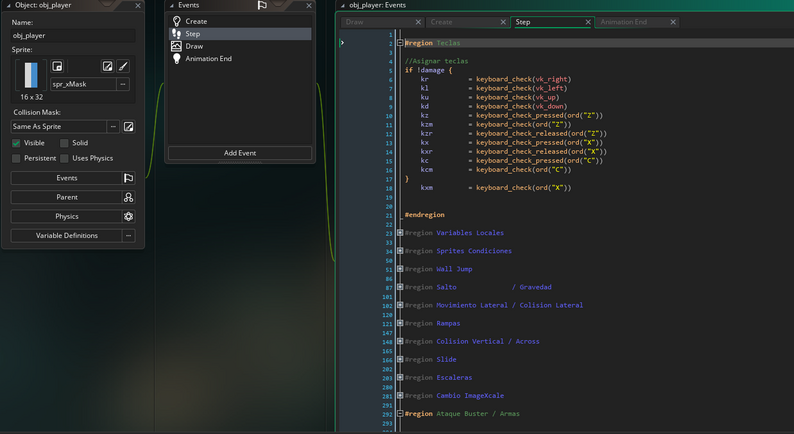Open the edit sprite icon
Image resolution: width=794 pixels, height=434 pixels.
coord(107,66)
